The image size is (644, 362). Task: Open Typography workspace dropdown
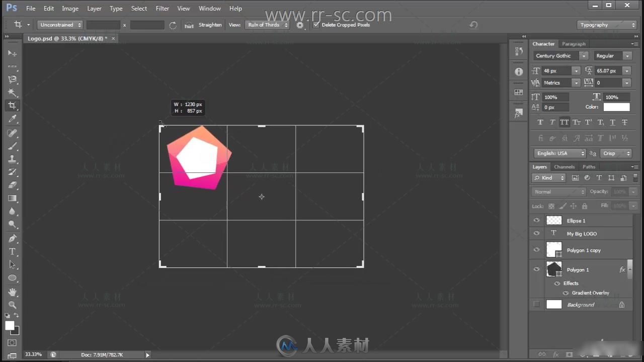[x=607, y=25]
